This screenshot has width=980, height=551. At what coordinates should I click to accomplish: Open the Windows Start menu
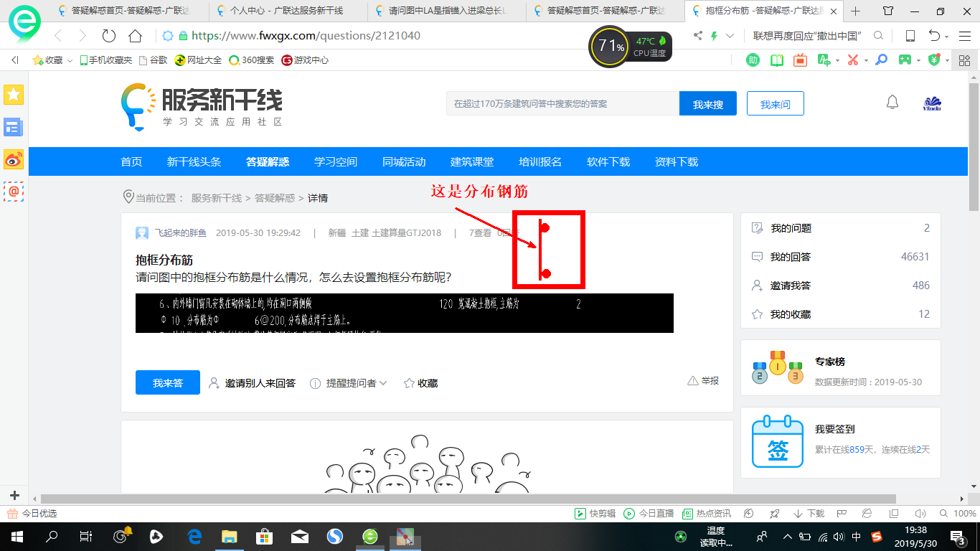[17, 536]
